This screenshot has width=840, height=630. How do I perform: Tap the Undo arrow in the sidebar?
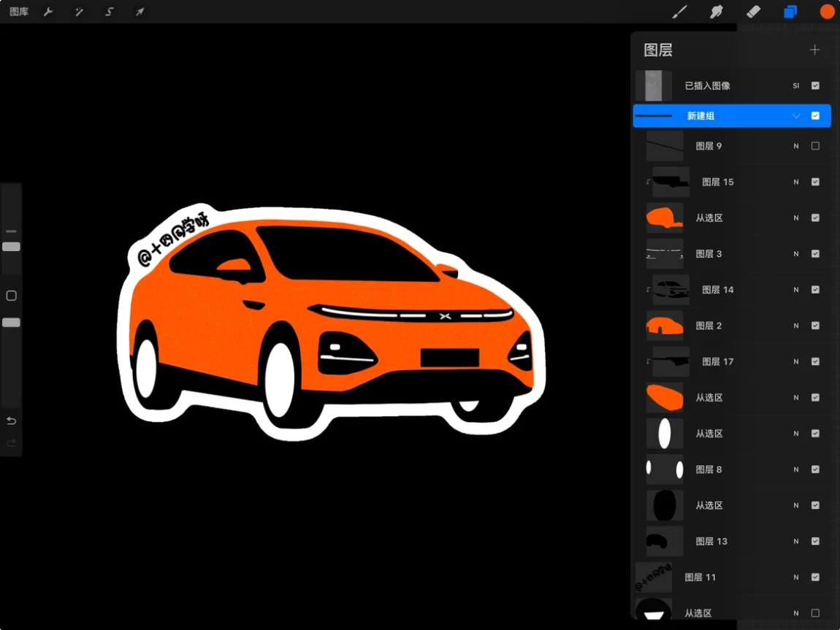tap(11, 420)
